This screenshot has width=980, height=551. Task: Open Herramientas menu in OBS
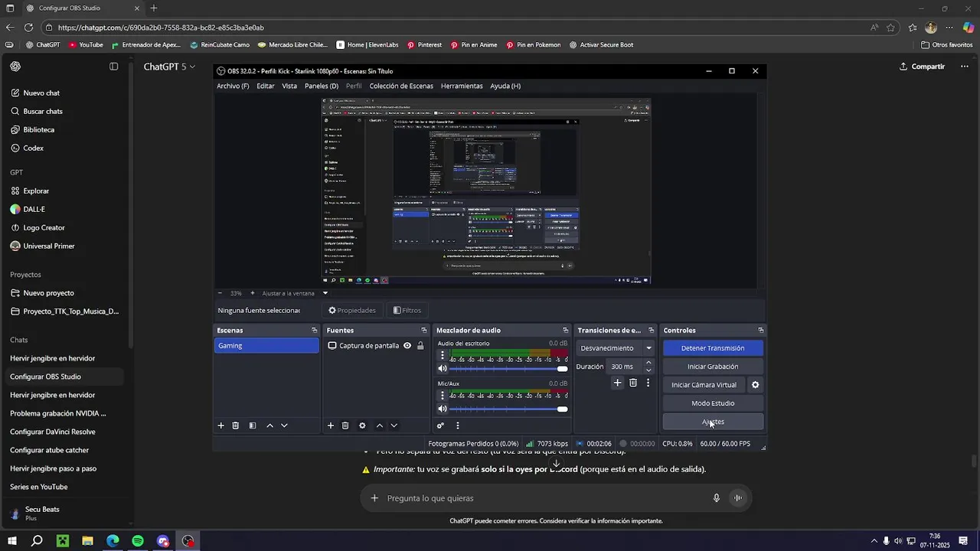click(462, 86)
